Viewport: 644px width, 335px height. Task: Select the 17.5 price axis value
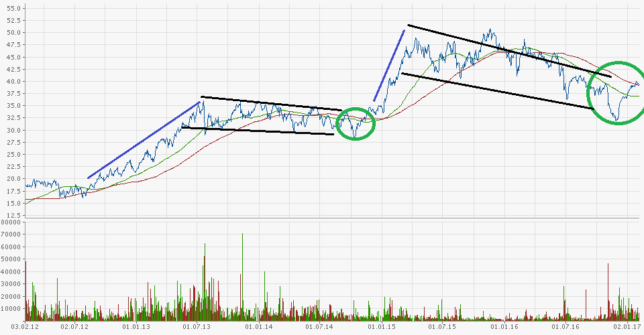click(14, 191)
